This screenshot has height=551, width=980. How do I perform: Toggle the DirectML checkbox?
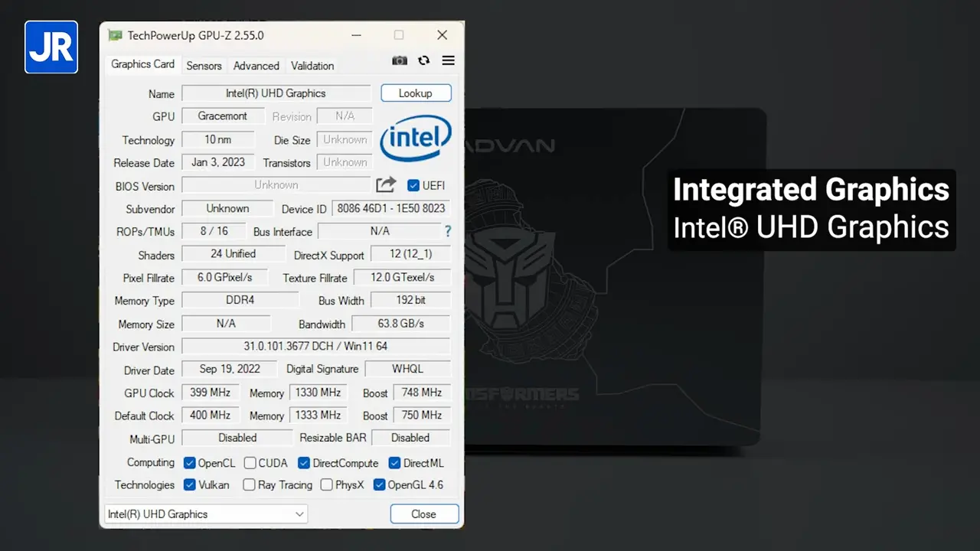click(394, 463)
